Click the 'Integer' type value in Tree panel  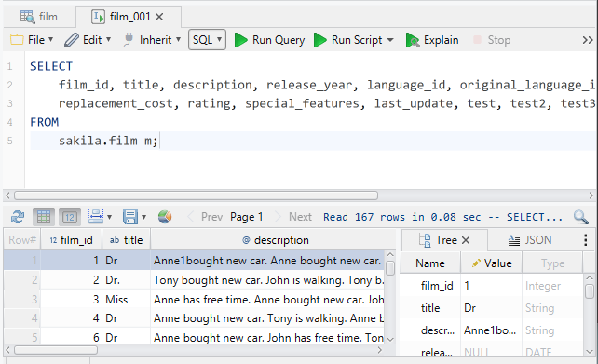[543, 286]
